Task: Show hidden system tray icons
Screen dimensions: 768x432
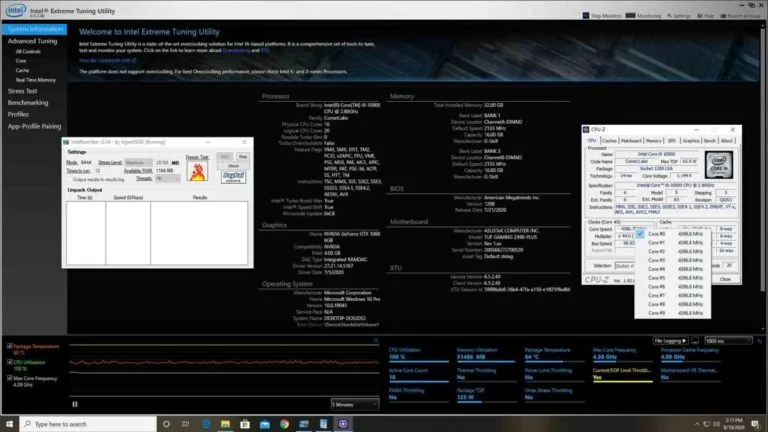Action: click(x=696, y=424)
